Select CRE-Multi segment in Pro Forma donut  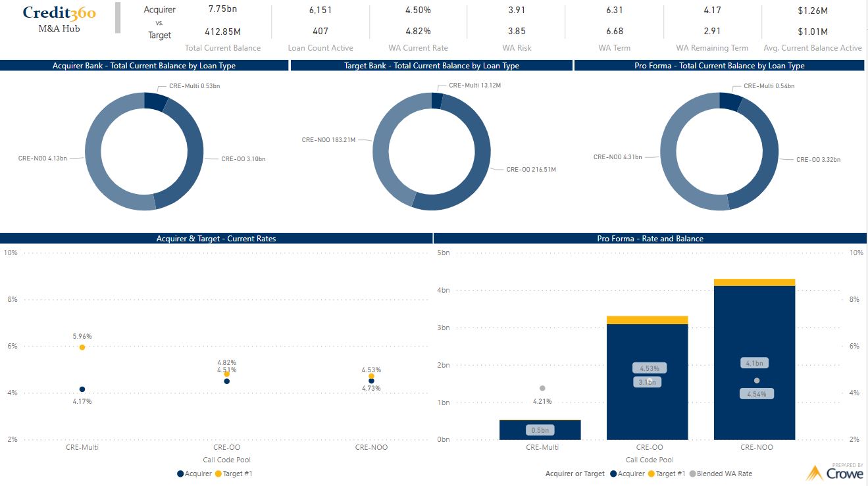tap(730, 101)
